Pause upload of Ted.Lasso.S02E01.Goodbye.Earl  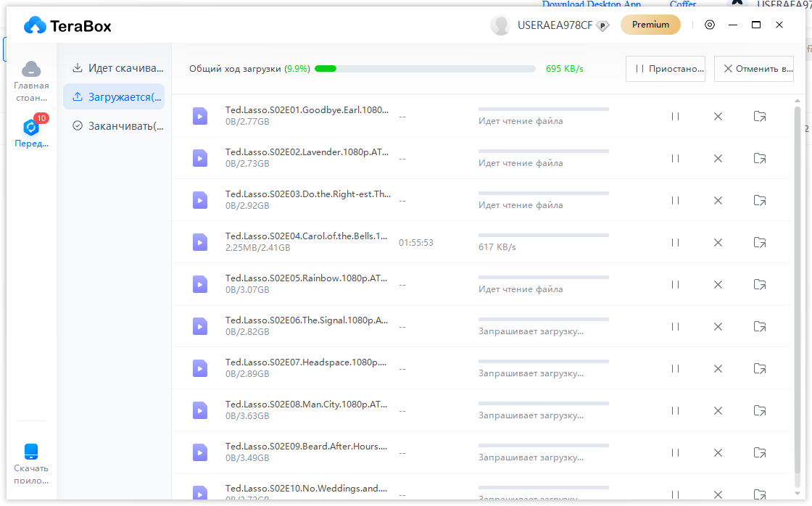pos(675,116)
